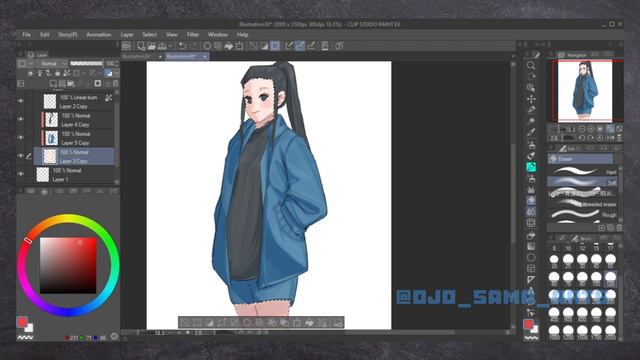The height and width of the screenshot is (360, 640).
Task: Select the Hard eraser sub tool
Action: 582,171
